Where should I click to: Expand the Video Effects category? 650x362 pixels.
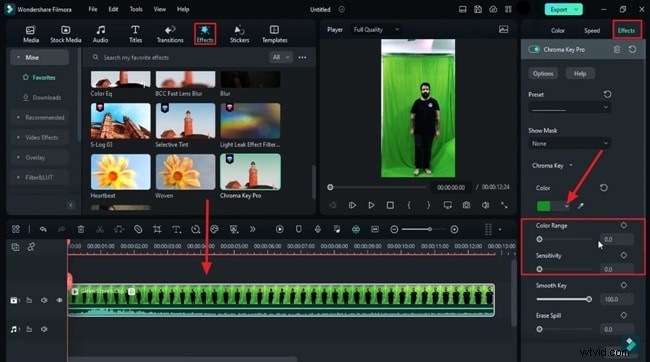(x=39, y=137)
